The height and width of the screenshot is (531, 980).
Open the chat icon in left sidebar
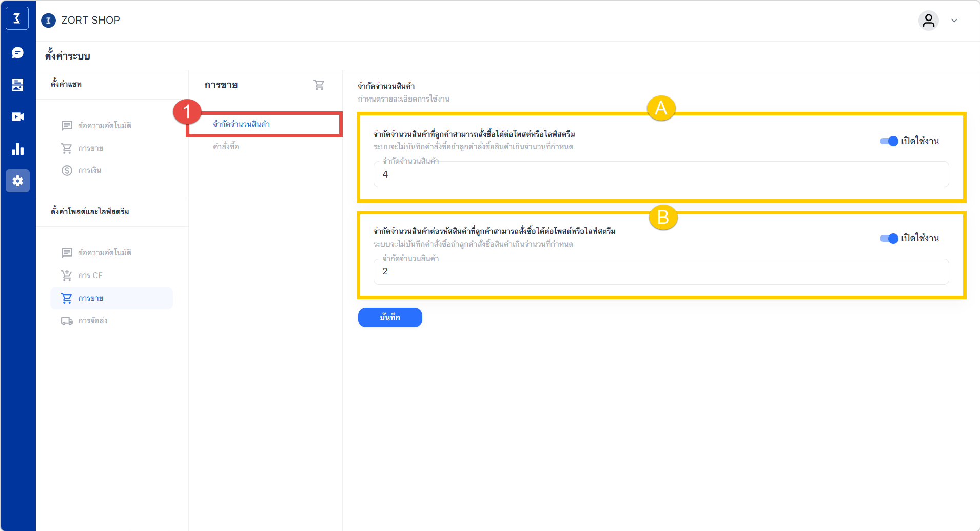coord(17,53)
